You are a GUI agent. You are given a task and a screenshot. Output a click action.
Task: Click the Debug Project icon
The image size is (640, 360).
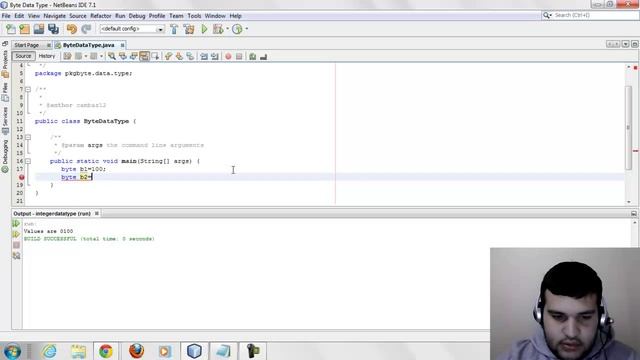click(x=218, y=29)
